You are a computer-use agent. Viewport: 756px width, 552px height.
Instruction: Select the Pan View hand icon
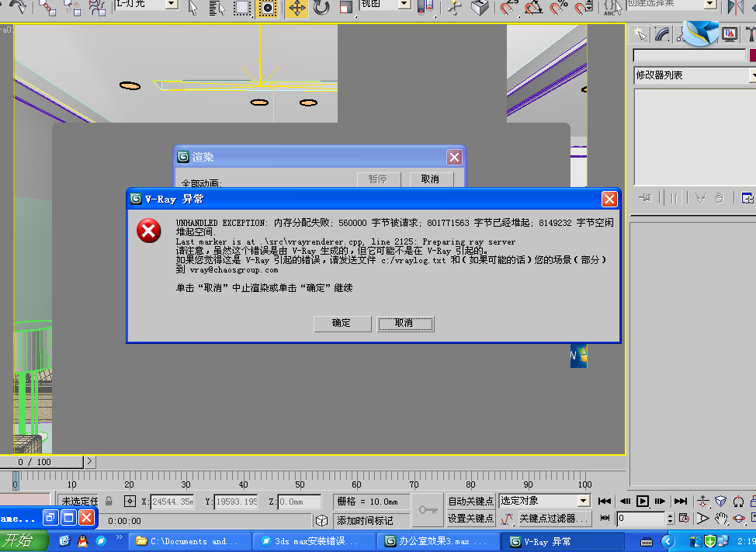pyautogui.click(x=721, y=519)
